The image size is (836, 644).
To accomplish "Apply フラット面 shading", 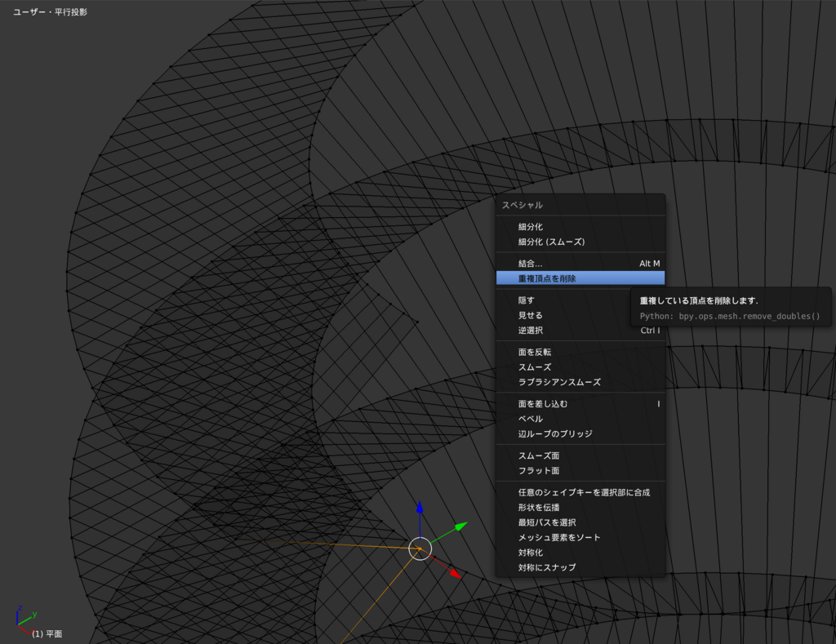I will 580,470.
